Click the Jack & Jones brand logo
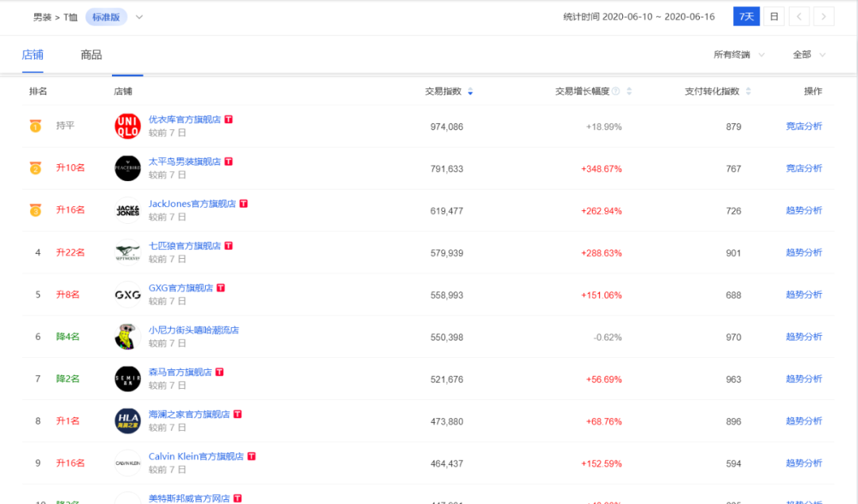The height and width of the screenshot is (504, 858). point(127,210)
